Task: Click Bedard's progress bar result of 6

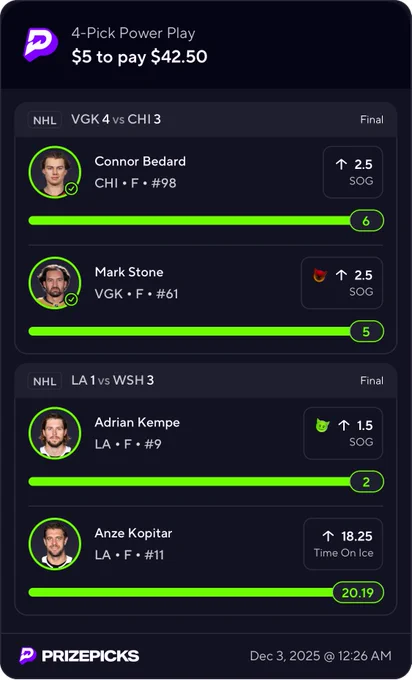Action: click(x=366, y=221)
